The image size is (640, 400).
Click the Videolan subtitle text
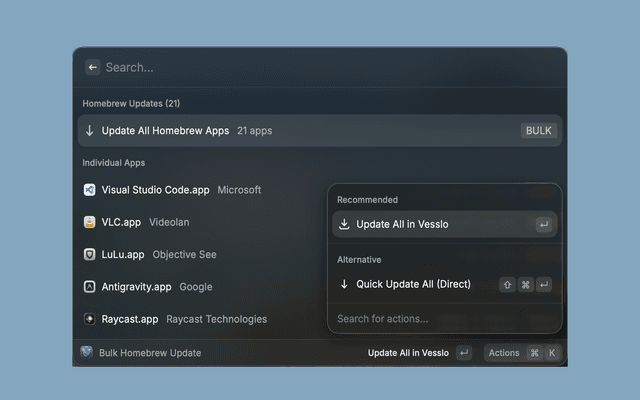169,222
